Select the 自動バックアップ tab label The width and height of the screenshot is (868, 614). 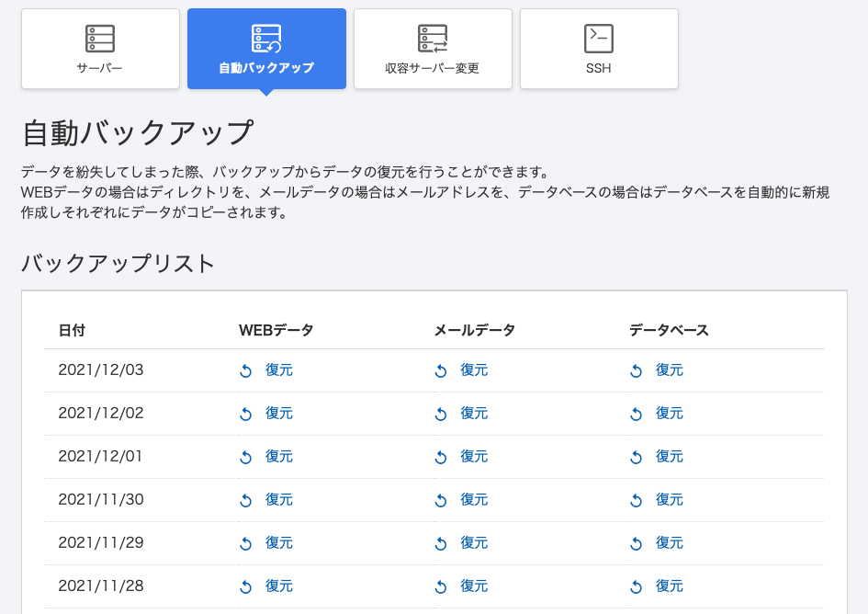266,68
